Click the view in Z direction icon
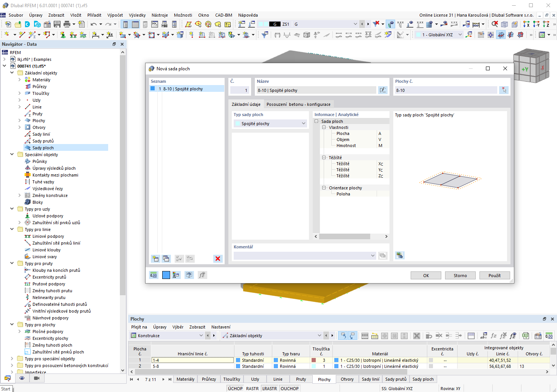This screenshot has width=557, height=392. (546, 24)
